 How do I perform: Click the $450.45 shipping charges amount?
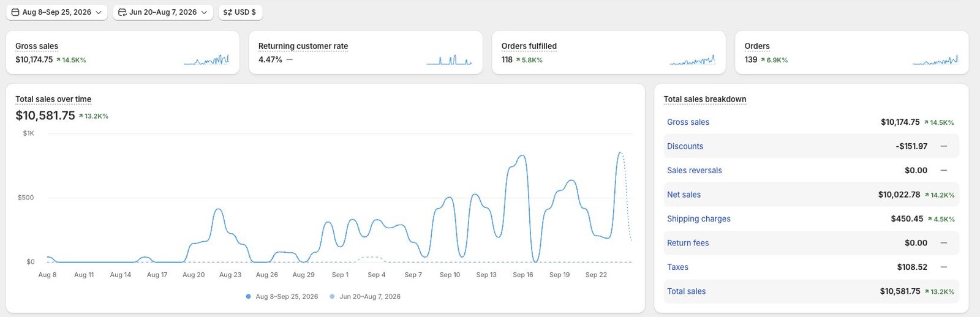(907, 219)
